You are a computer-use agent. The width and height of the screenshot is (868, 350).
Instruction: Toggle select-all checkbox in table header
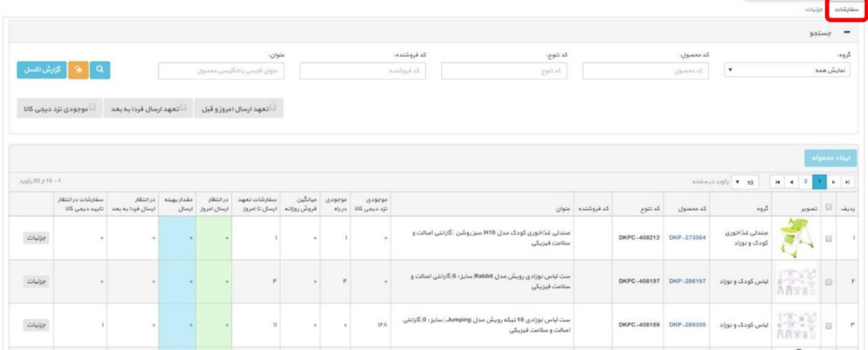[829, 207]
